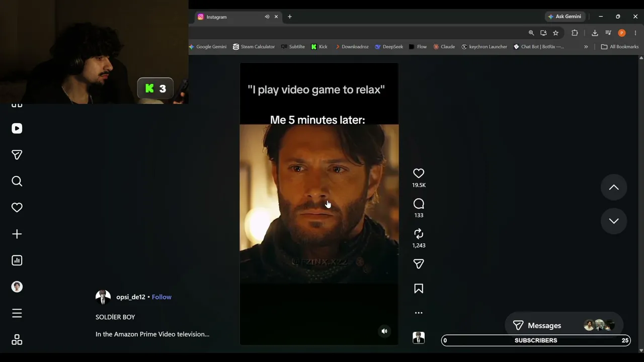The width and height of the screenshot is (644, 362).
Task: Open the Subtilte bookmark
Action: pos(293,47)
